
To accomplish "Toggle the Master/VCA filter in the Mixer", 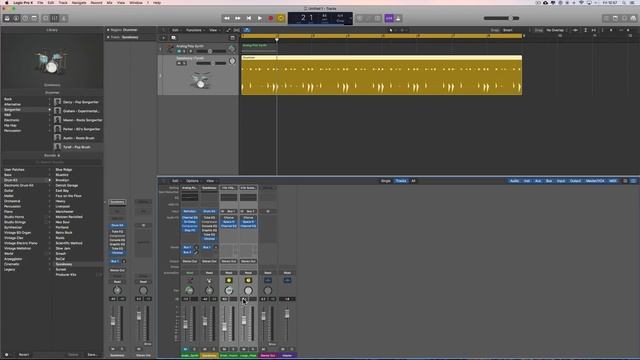I will [595, 181].
